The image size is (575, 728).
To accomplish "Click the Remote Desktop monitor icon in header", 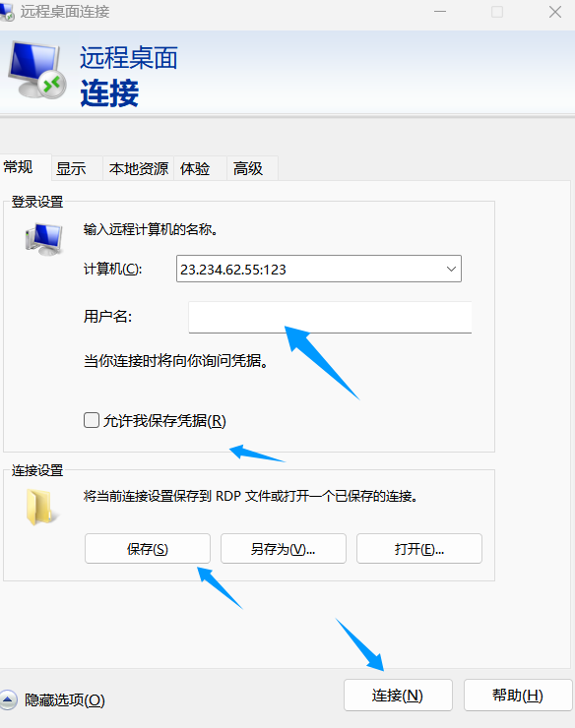I will click(37, 70).
